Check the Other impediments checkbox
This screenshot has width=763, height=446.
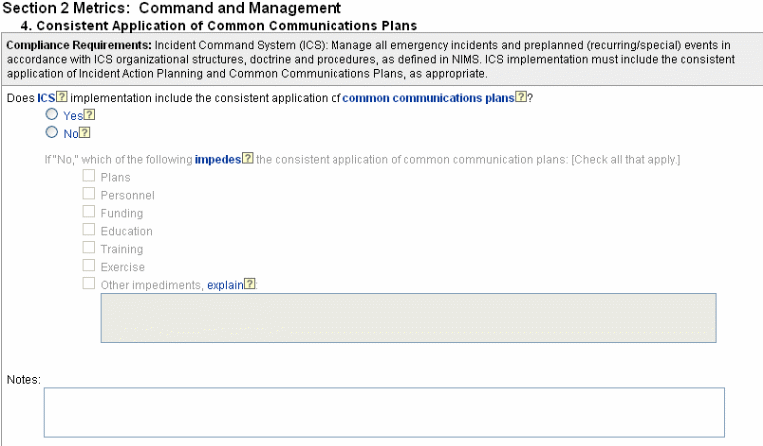(x=89, y=284)
